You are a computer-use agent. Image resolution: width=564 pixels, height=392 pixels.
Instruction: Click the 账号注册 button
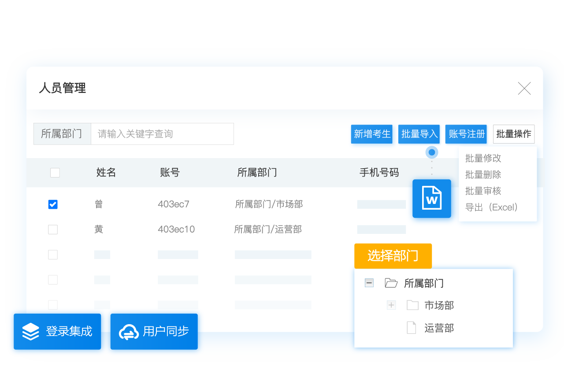466,134
